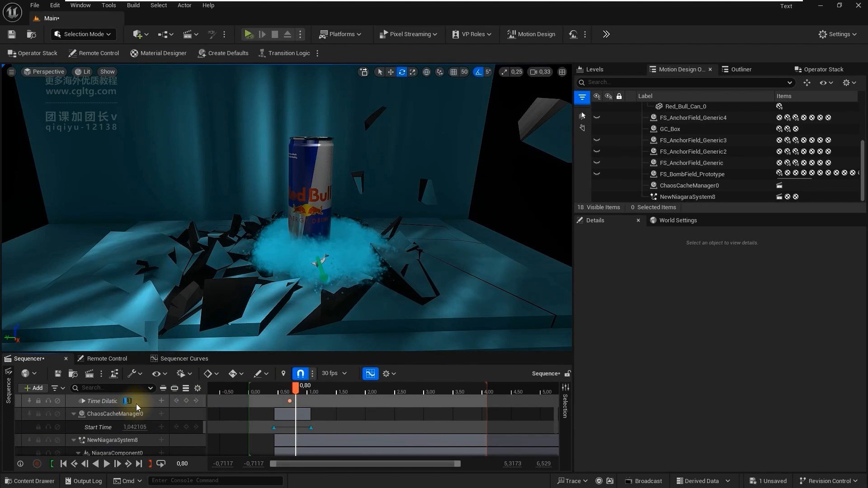
Task: Switch to the Sequencer Curves tab
Action: click(179, 359)
